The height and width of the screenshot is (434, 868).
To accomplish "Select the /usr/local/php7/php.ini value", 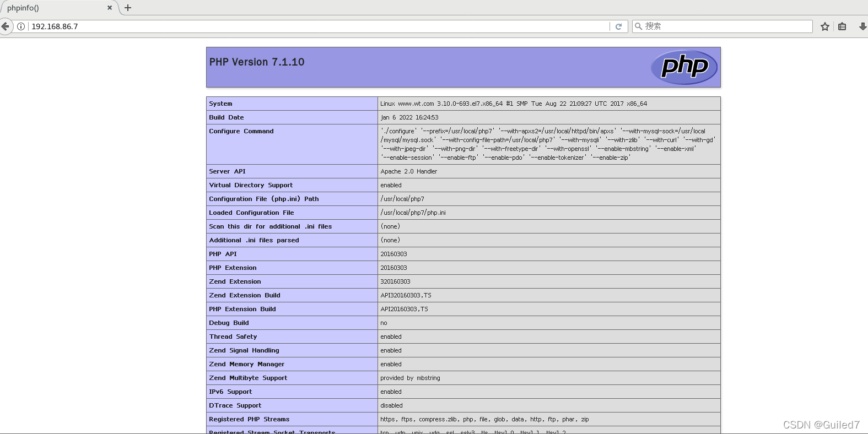I will pyautogui.click(x=413, y=213).
